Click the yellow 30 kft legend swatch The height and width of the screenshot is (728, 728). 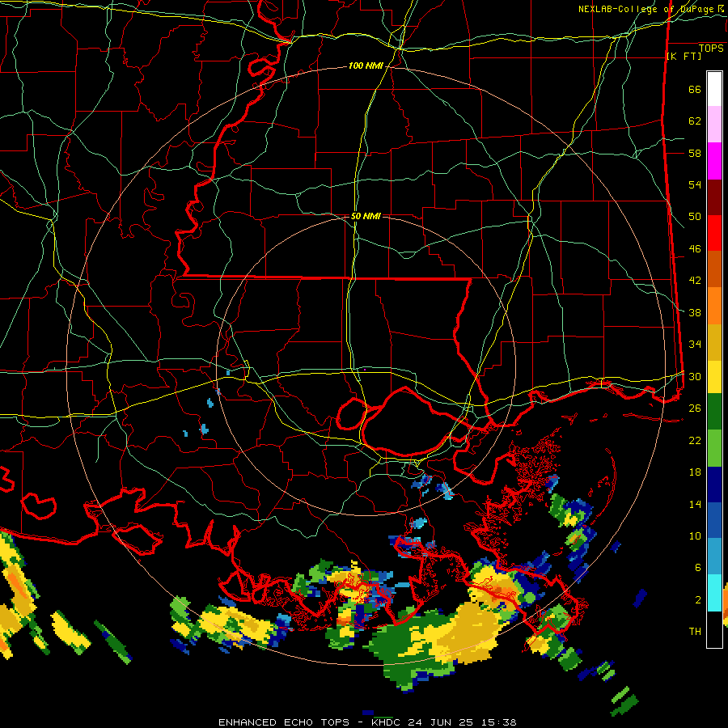(714, 376)
